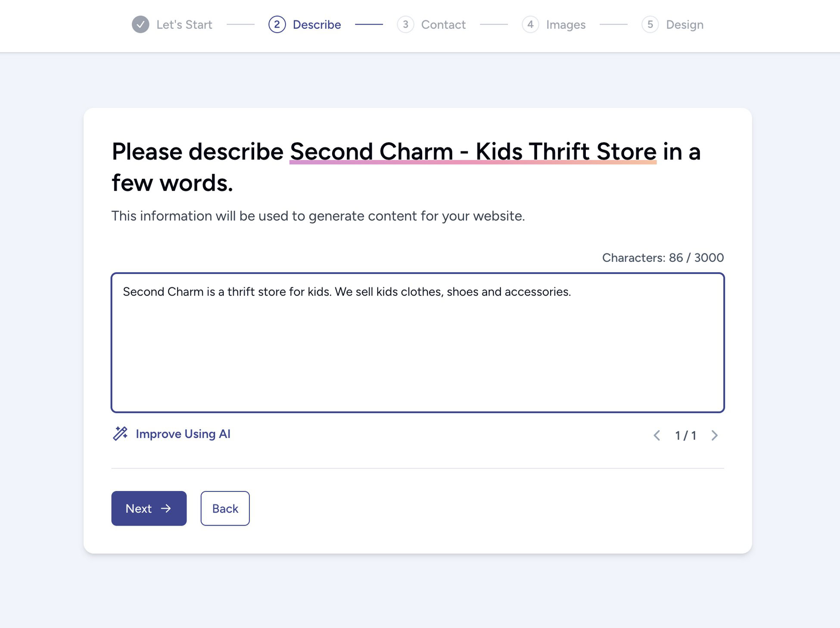Click the Characters 86/3000 counter text
This screenshot has width=840, height=628.
[x=663, y=258]
